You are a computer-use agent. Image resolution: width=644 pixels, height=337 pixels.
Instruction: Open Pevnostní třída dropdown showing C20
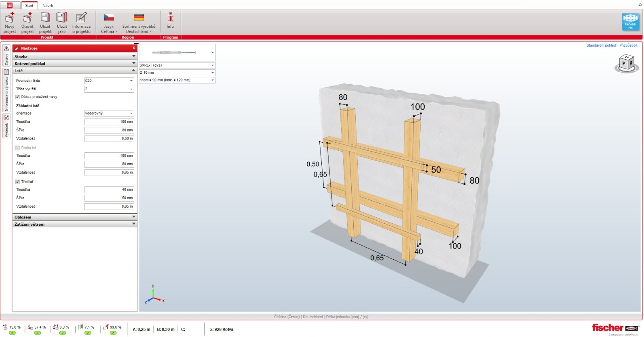tap(109, 81)
